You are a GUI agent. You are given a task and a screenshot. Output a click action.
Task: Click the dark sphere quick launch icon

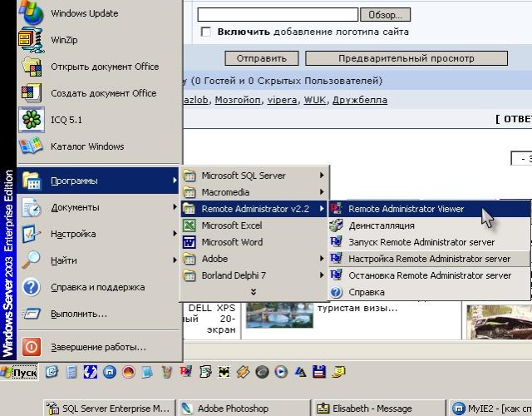click(262, 372)
